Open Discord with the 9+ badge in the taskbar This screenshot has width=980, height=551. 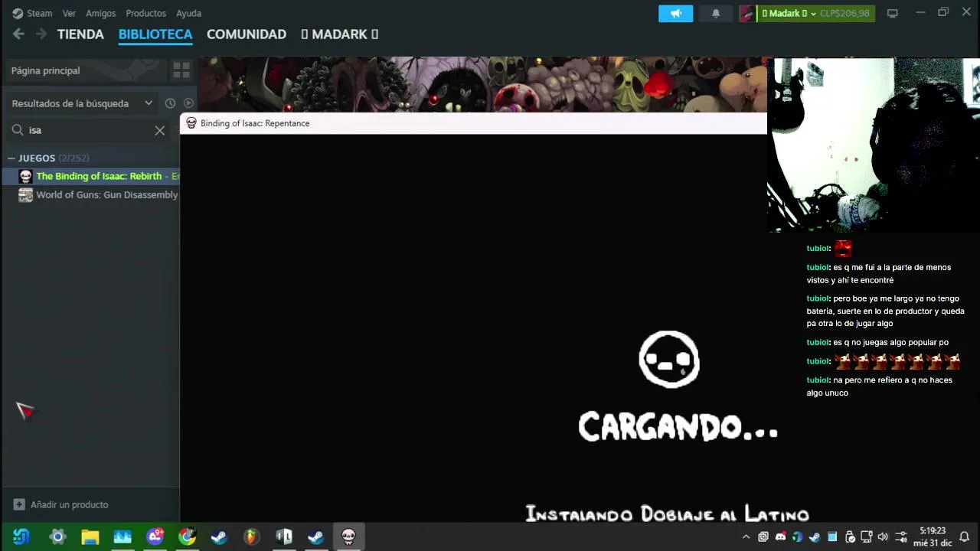[155, 536]
